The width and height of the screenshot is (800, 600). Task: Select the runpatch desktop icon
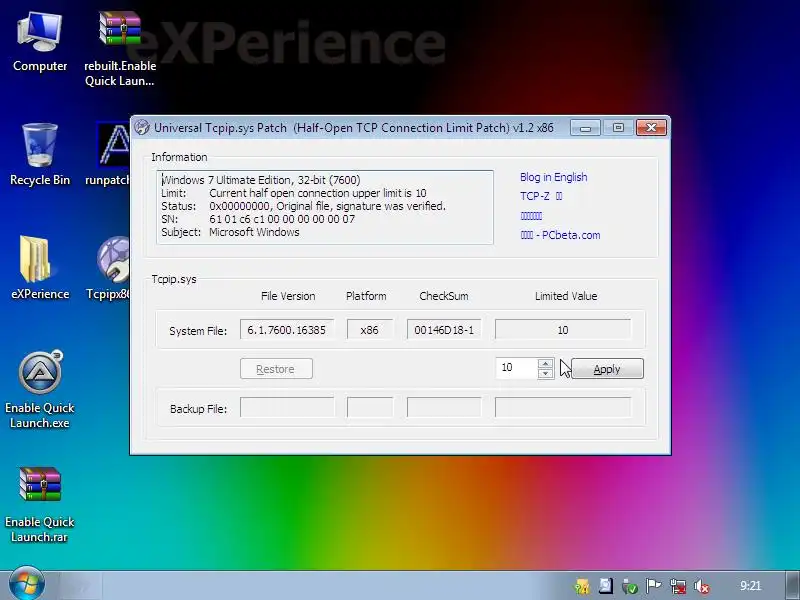point(113,155)
